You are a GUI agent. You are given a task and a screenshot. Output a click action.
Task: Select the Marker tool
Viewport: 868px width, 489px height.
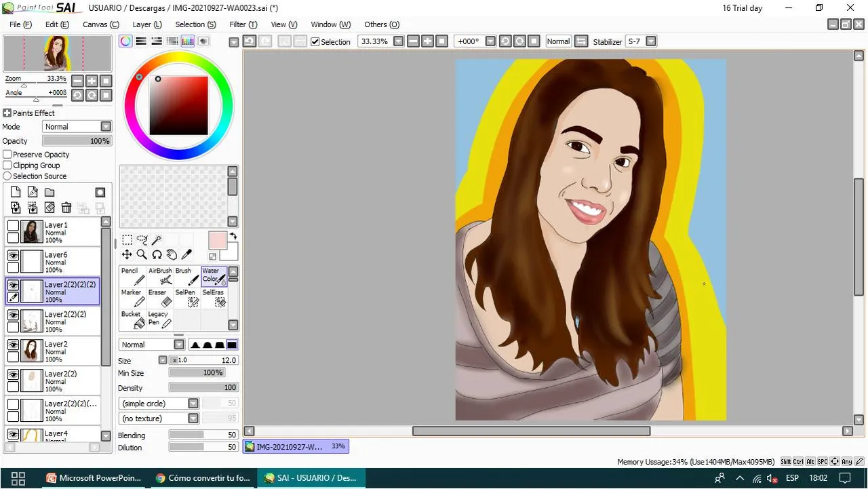[x=132, y=298]
